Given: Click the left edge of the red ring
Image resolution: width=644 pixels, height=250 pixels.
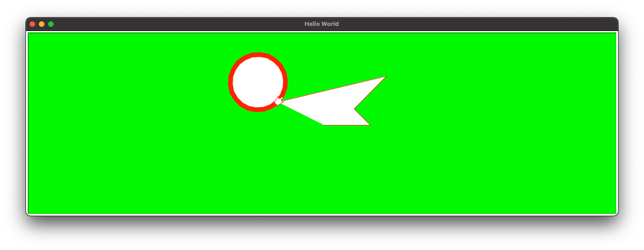Looking at the screenshot, I should 230,82.
